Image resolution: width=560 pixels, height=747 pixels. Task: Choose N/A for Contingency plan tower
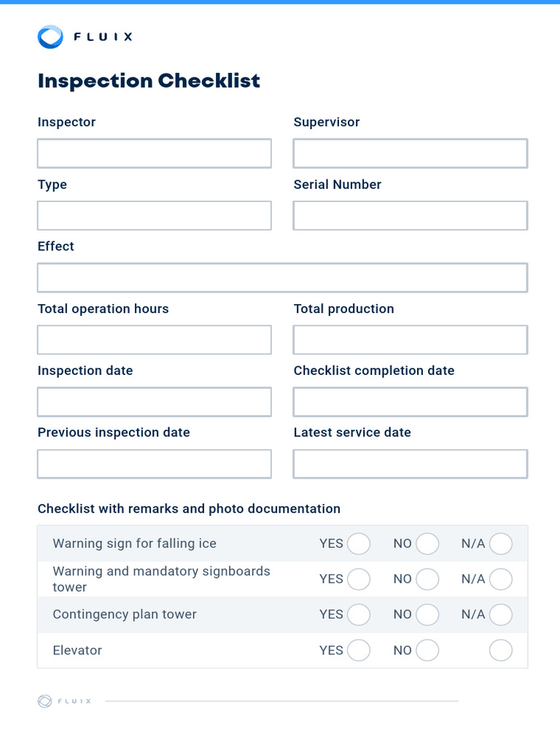[x=501, y=615]
